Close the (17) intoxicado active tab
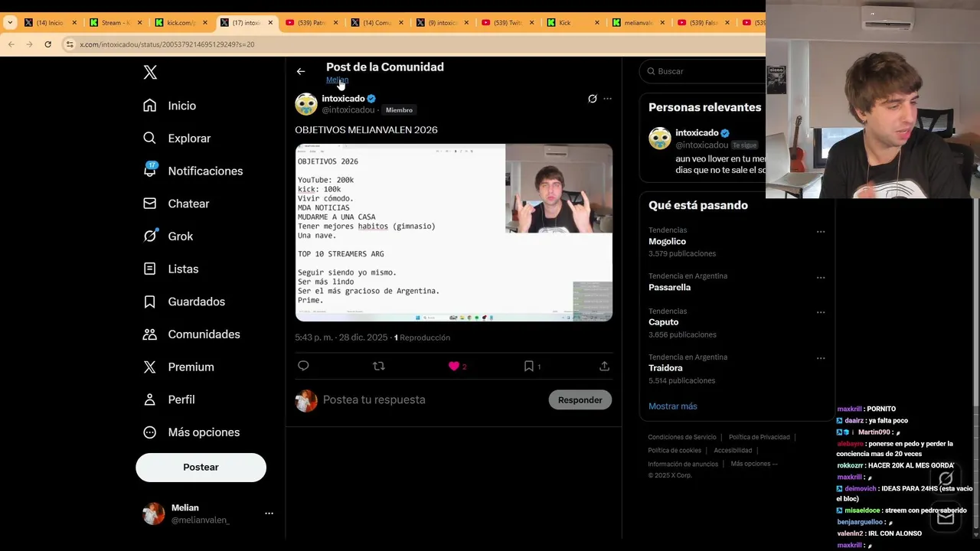 [270, 23]
